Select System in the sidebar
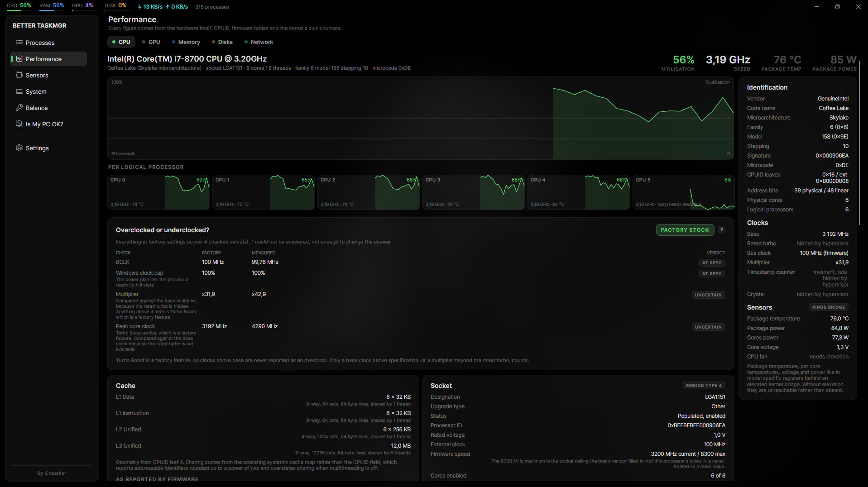The width and height of the screenshot is (868, 487). pyautogui.click(x=48, y=91)
